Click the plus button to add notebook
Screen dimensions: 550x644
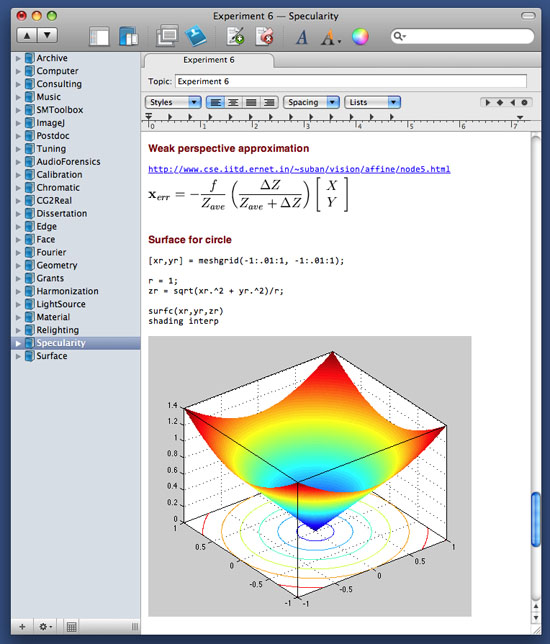(23, 627)
